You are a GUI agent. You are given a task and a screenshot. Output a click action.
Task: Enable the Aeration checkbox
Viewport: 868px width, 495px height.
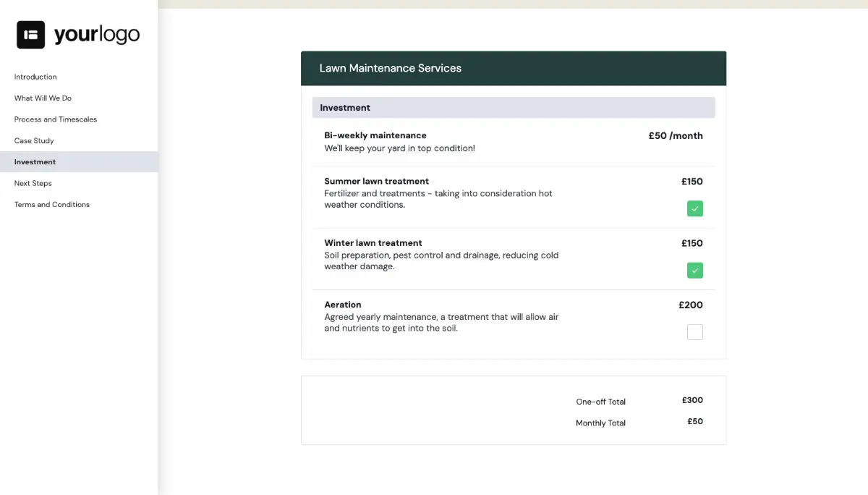(x=694, y=331)
